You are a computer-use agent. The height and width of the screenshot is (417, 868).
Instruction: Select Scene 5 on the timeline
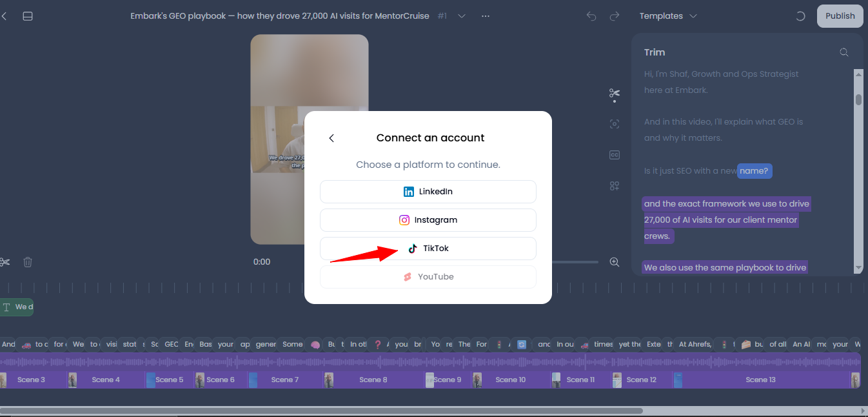[170, 380]
